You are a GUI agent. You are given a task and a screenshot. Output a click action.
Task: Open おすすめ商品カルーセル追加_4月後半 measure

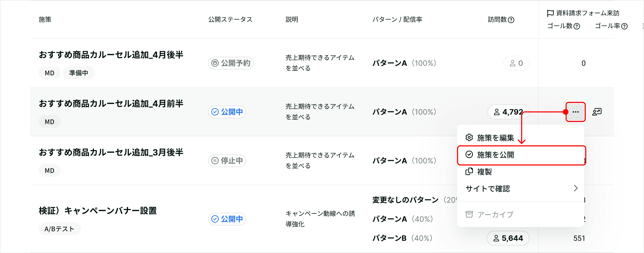pyautogui.click(x=111, y=55)
